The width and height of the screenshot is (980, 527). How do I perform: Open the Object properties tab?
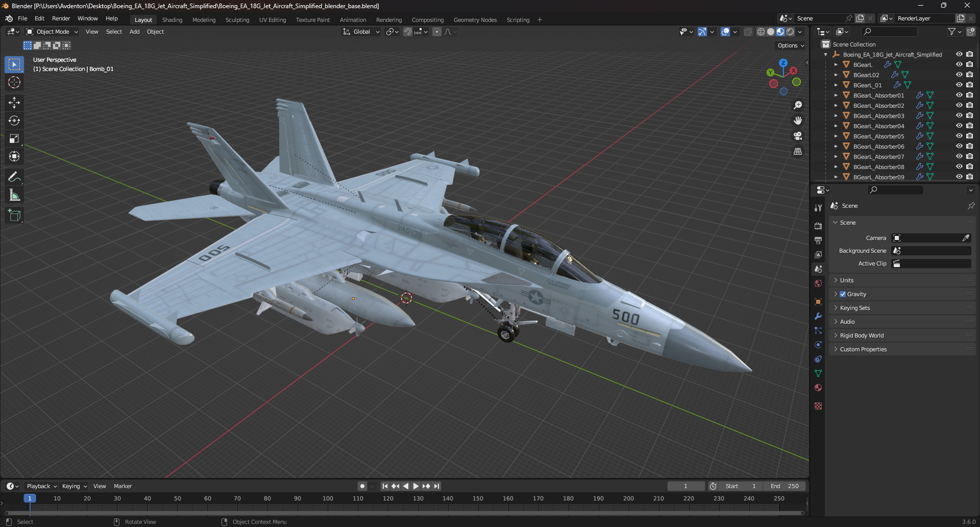[818, 302]
